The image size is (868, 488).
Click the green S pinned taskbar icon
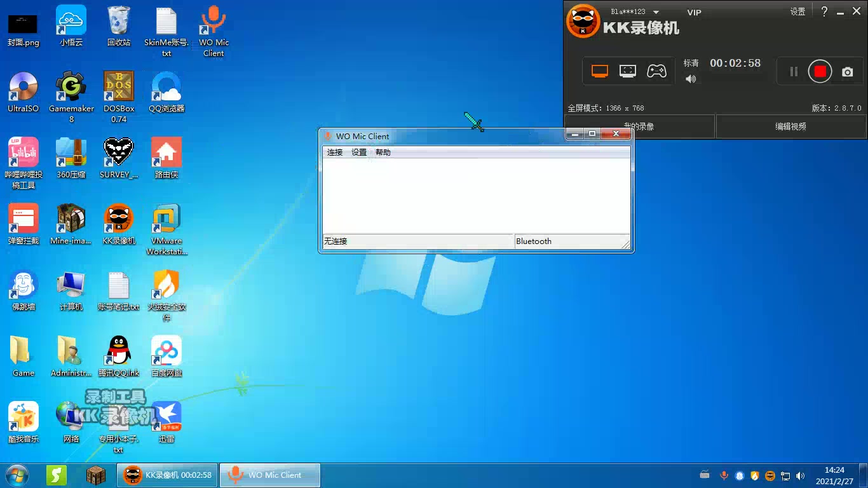tap(57, 475)
